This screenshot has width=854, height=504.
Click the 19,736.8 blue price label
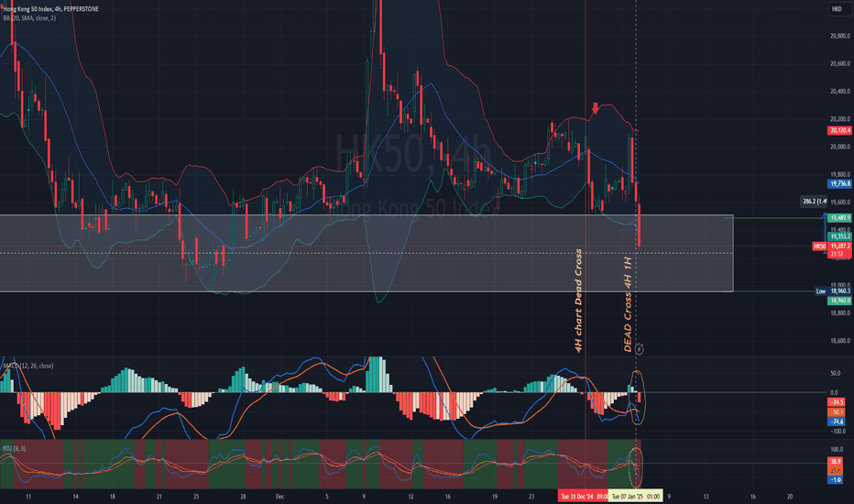tap(840, 183)
